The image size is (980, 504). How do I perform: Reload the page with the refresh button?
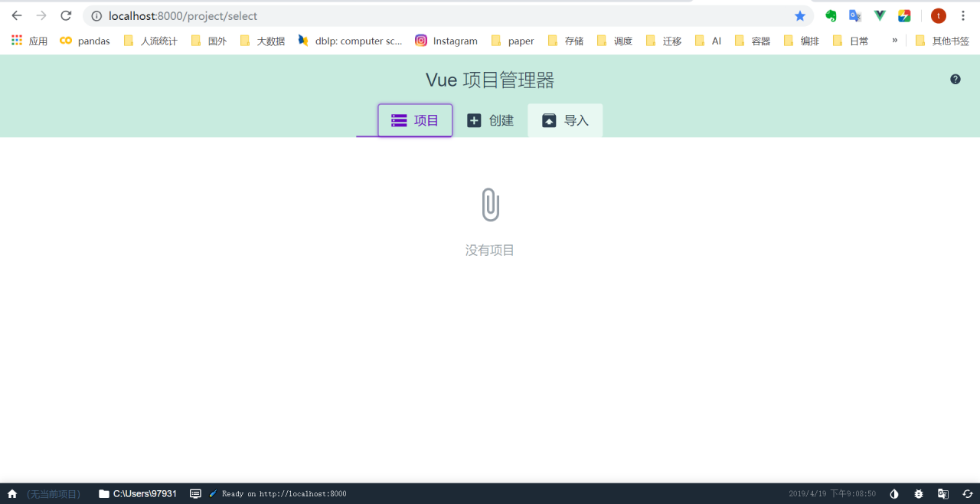66,15
